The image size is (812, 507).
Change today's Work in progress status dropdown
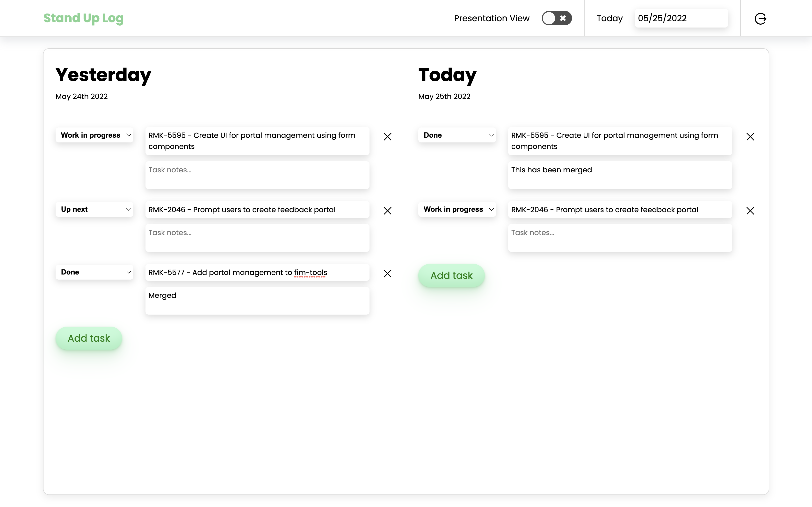pos(457,209)
